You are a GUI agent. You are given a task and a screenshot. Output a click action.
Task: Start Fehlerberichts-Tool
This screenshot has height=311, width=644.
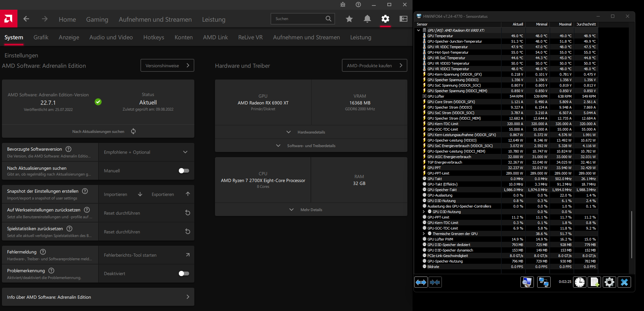click(147, 255)
